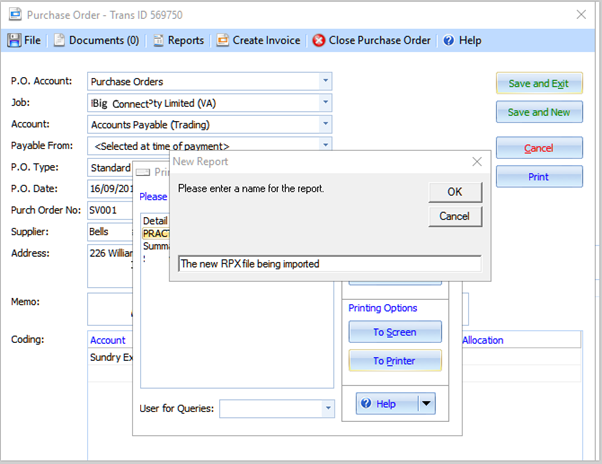Click the Close Purchase Order icon

pos(319,41)
